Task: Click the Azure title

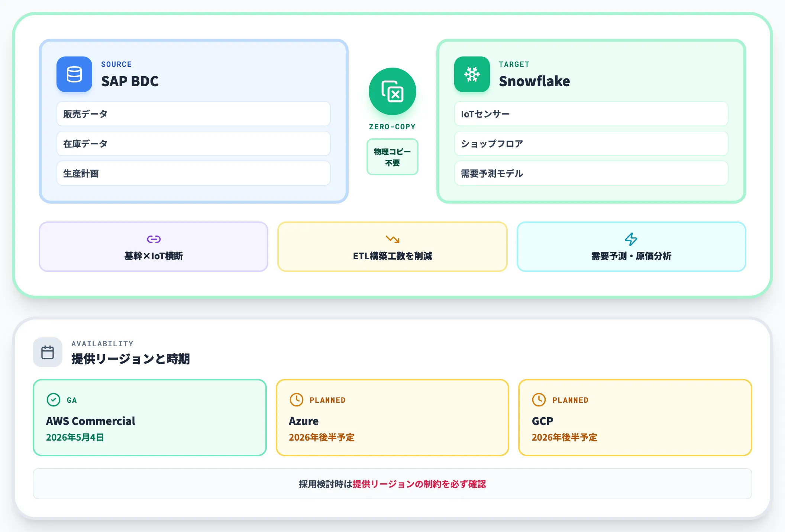Action: 304,421
